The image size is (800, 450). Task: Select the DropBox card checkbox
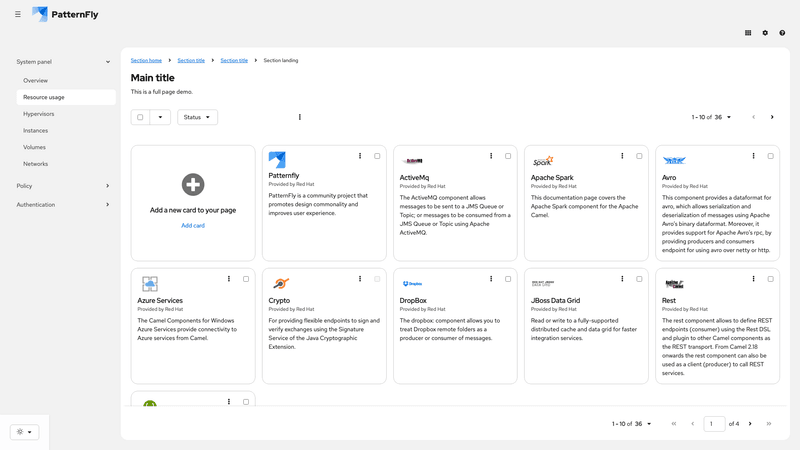pos(508,279)
